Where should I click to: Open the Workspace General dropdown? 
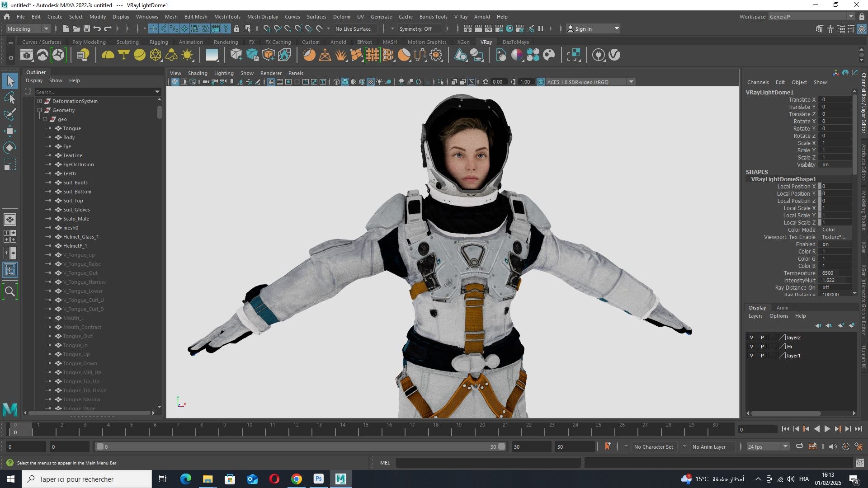pyautogui.click(x=811, y=17)
